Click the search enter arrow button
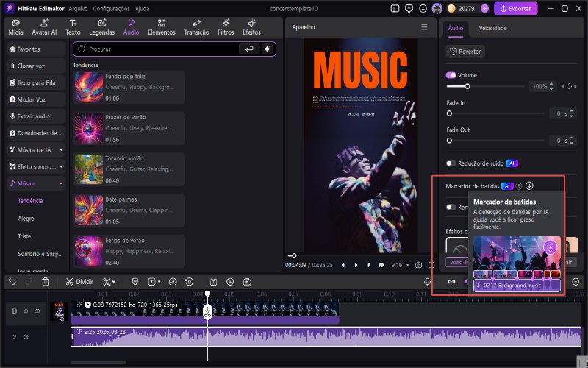The image size is (588, 368). 249,49
